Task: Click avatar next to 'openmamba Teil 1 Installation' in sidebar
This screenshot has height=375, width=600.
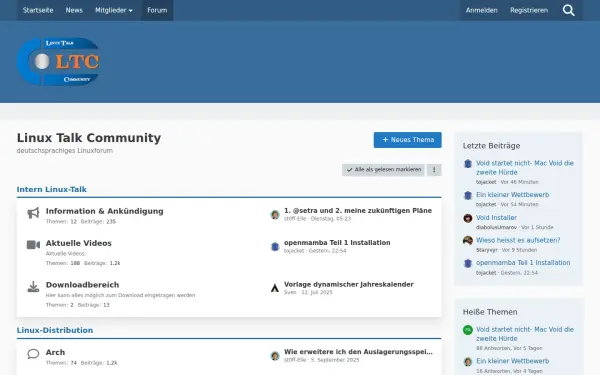Action: [468, 263]
